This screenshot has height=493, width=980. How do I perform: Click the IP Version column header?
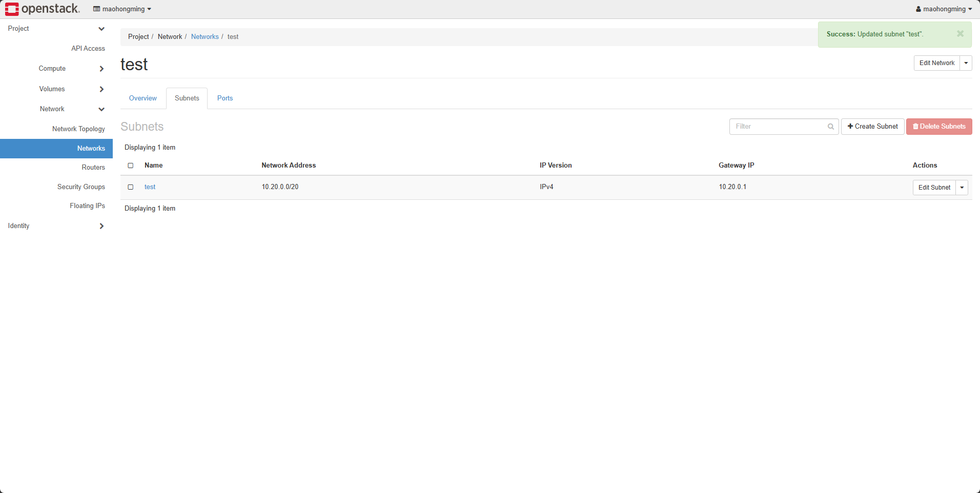point(556,166)
